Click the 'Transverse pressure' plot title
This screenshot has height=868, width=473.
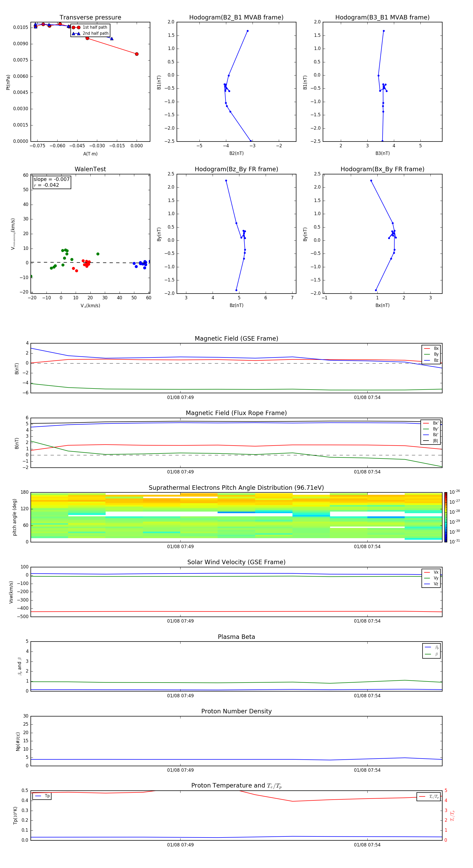coord(90,17)
